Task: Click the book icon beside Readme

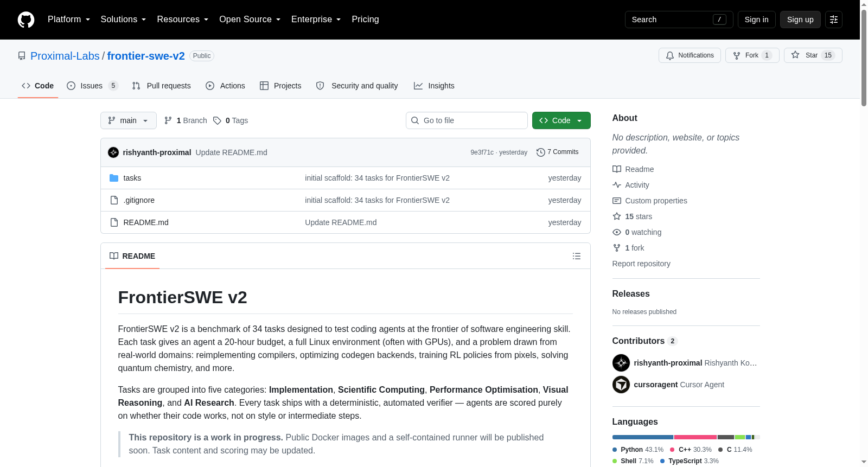Action: 617,169
